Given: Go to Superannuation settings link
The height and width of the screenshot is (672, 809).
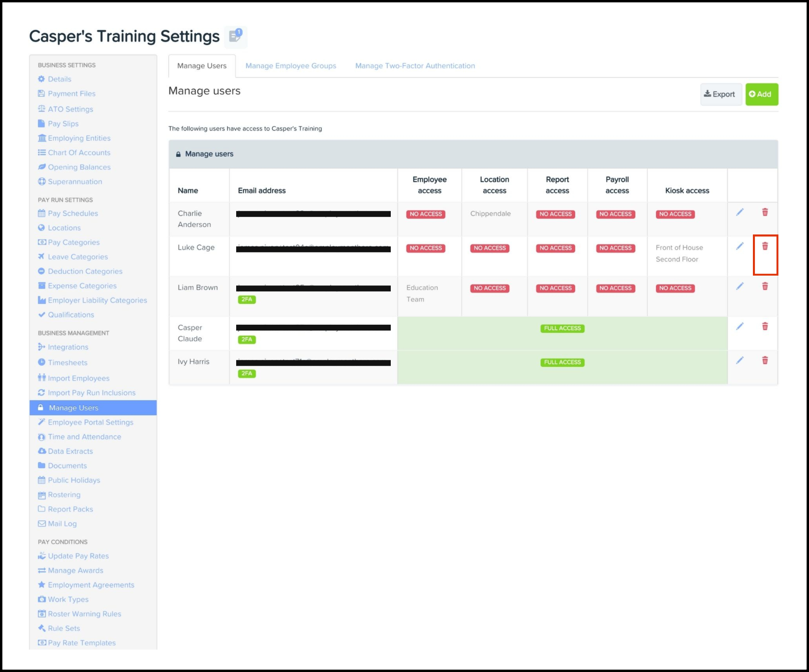Looking at the screenshot, I should (75, 182).
